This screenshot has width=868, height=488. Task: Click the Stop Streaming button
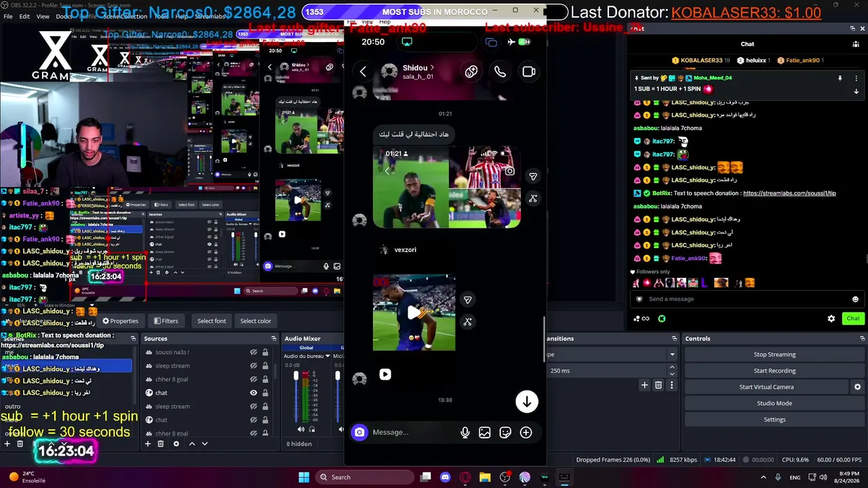774,354
